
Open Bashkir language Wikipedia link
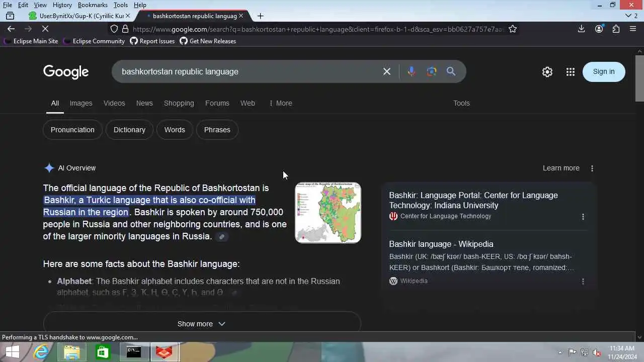(x=441, y=244)
